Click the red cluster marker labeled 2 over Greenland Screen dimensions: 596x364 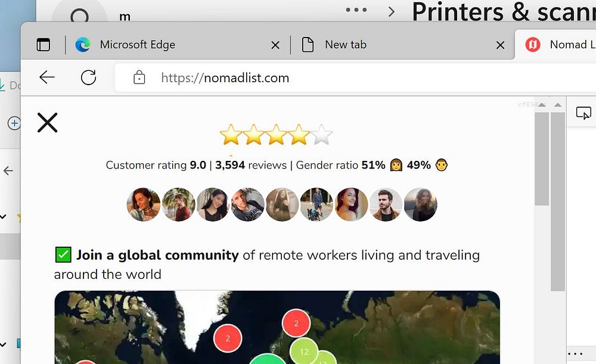pos(228,338)
